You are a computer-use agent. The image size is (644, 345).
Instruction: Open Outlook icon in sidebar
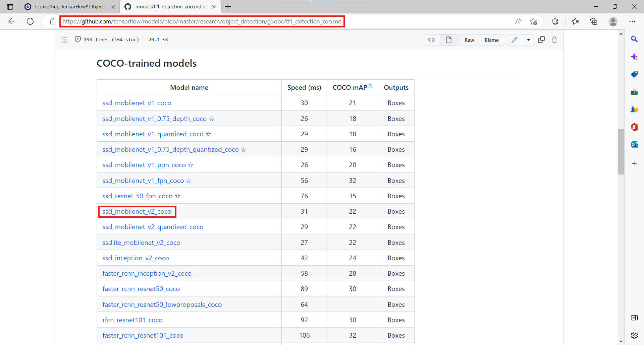pyautogui.click(x=634, y=144)
